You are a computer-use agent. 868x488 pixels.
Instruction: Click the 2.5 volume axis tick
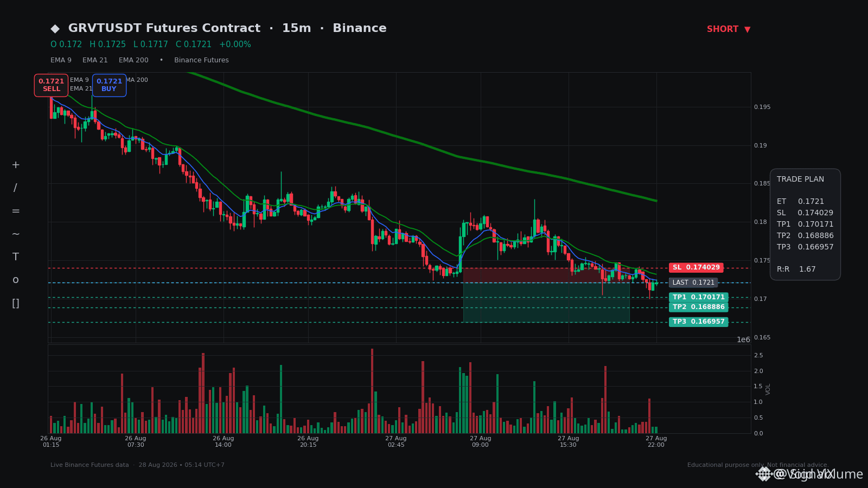tap(758, 356)
